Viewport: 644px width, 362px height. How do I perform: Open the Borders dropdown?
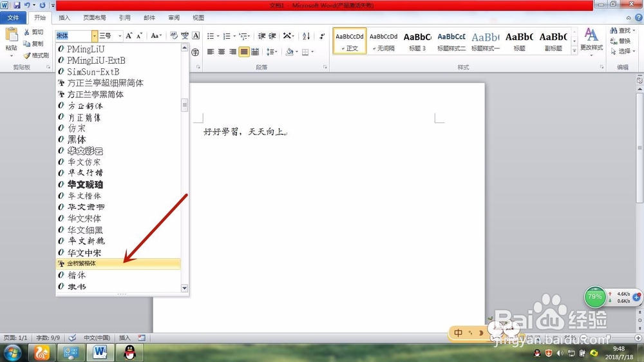312,52
